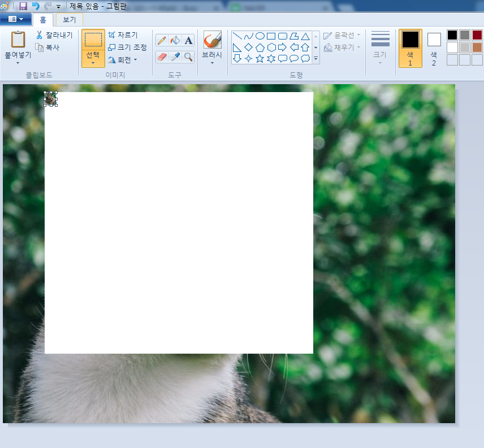Switch to the 보기 tab
484x448 pixels.
69,20
